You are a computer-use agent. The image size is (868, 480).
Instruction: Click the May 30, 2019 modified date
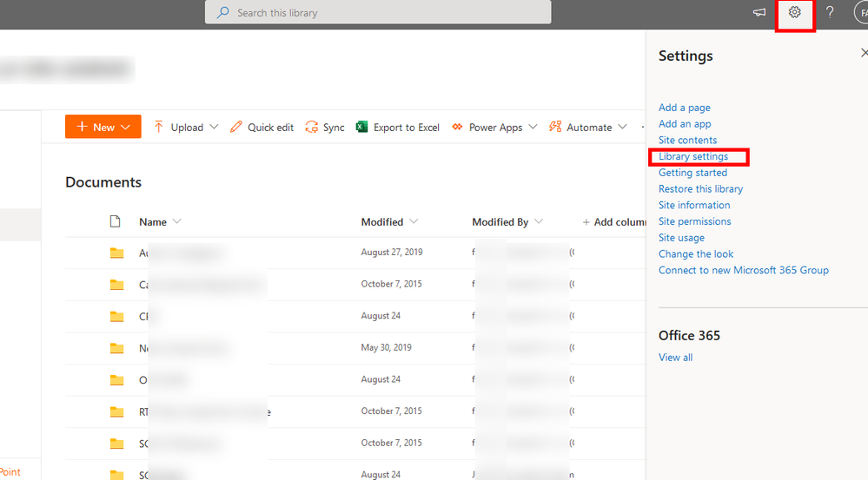point(387,347)
